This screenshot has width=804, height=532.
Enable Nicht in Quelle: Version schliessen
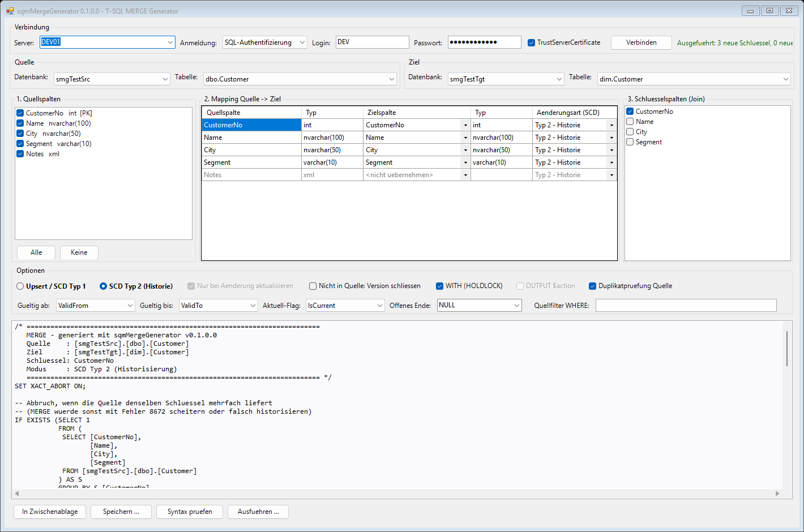coord(313,286)
